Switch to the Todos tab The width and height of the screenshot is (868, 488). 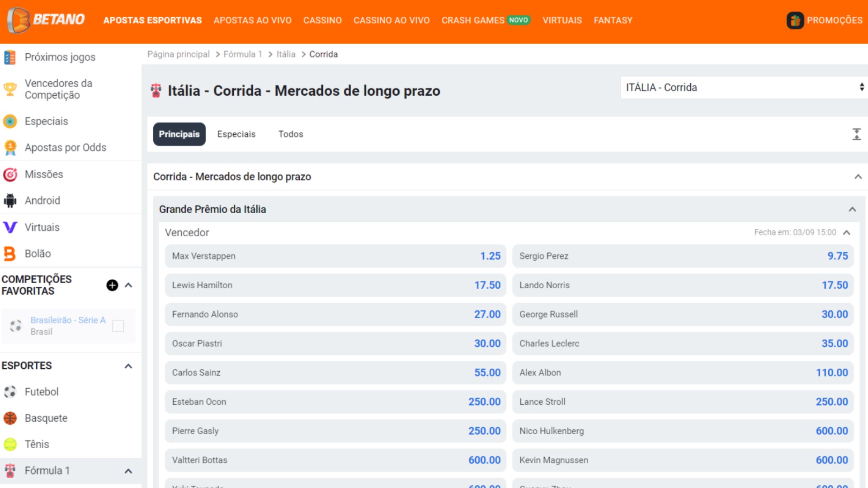click(291, 134)
